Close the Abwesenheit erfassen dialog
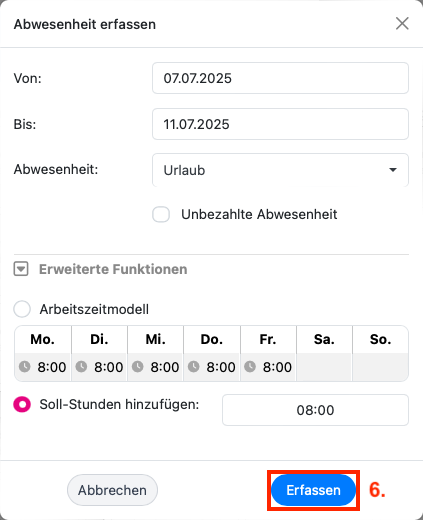The image size is (423, 520). pos(402,24)
